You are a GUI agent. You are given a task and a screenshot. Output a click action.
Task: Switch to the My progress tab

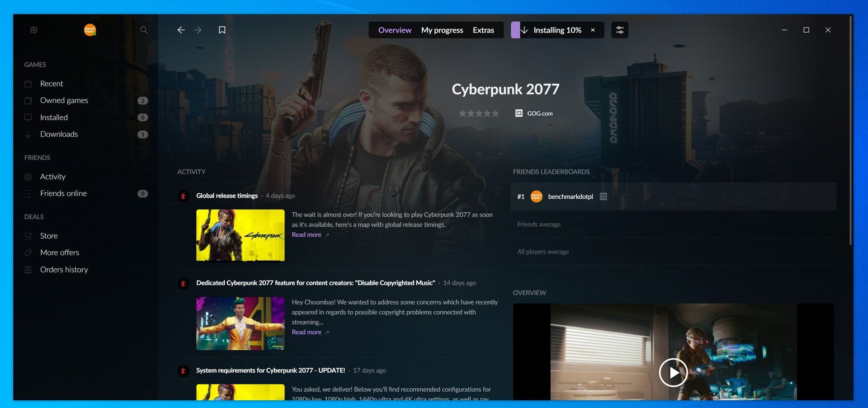(442, 30)
